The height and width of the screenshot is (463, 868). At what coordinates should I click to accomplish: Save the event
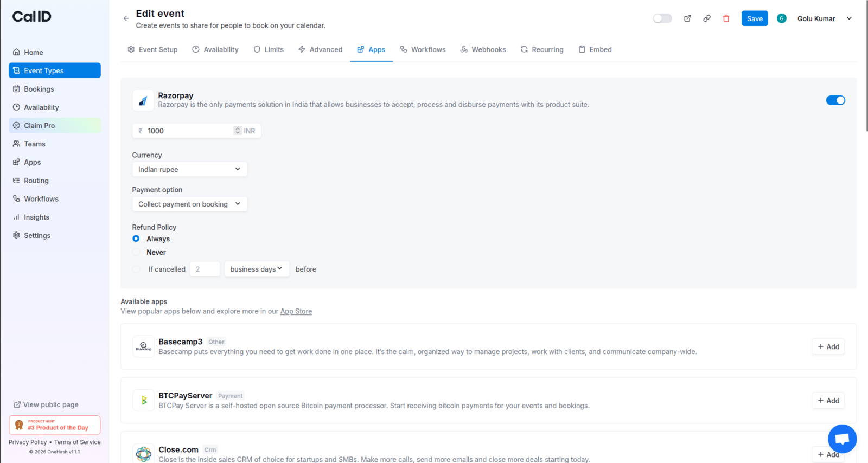point(755,18)
